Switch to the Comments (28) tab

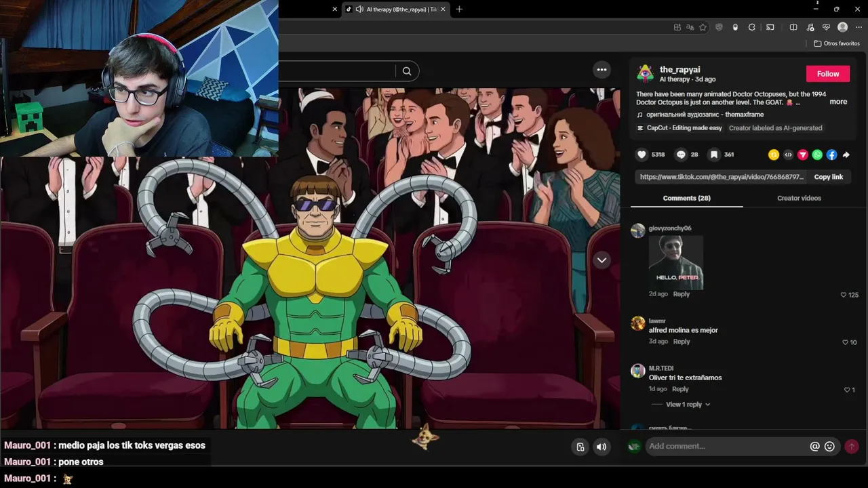point(687,198)
